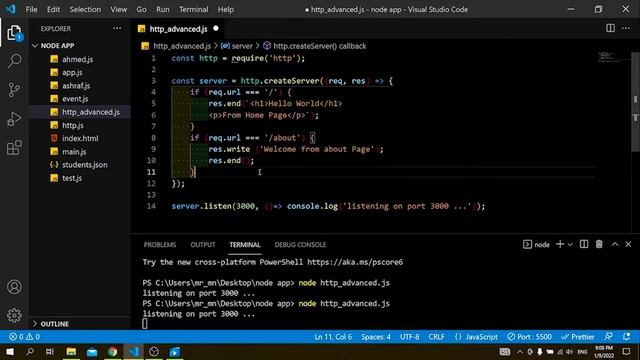Switch to the OUTPUT tab
This screenshot has width=640, height=360.
pyautogui.click(x=202, y=244)
